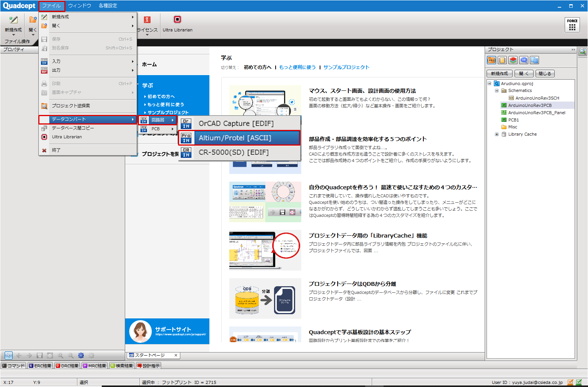Expand the Library Cache node
This screenshot has width=588, height=387.
pos(497,134)
